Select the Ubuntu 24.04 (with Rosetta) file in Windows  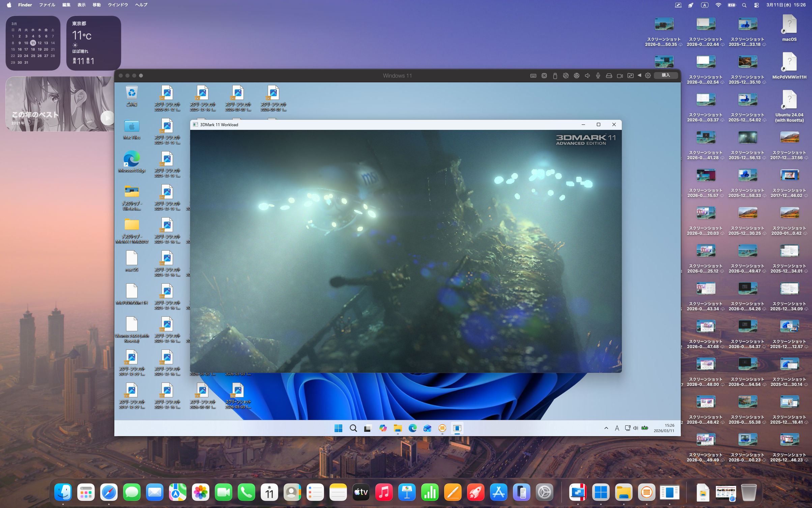(x=132, y=330)
